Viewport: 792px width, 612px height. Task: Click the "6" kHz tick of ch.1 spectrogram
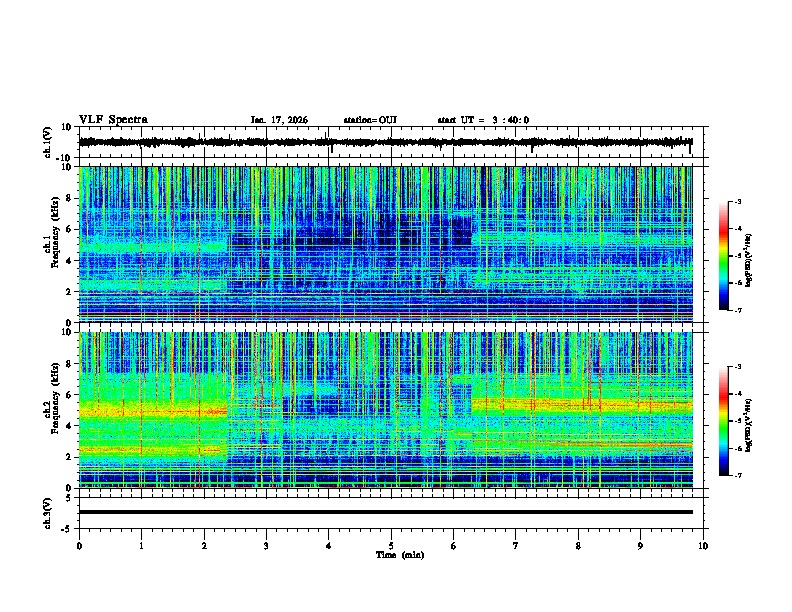[69, 230]
